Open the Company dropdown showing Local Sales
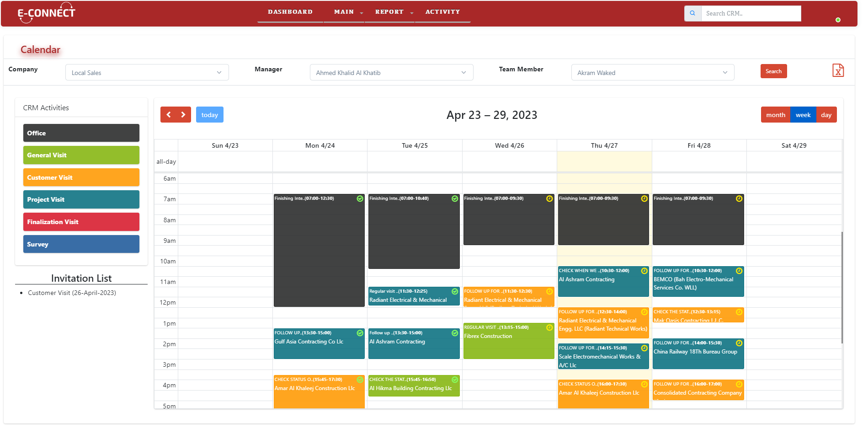868x434 pixels. click(147, 72)
